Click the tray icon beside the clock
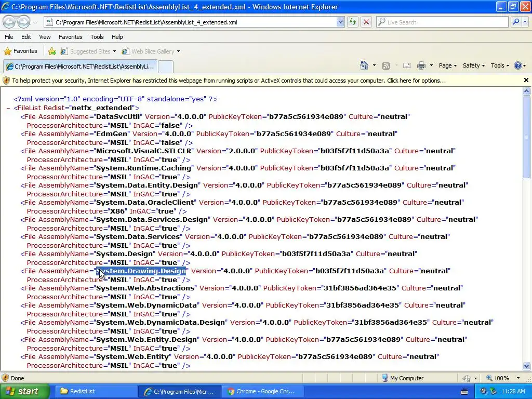Viewport: 532px width, 399px height. tap(494, 392)
